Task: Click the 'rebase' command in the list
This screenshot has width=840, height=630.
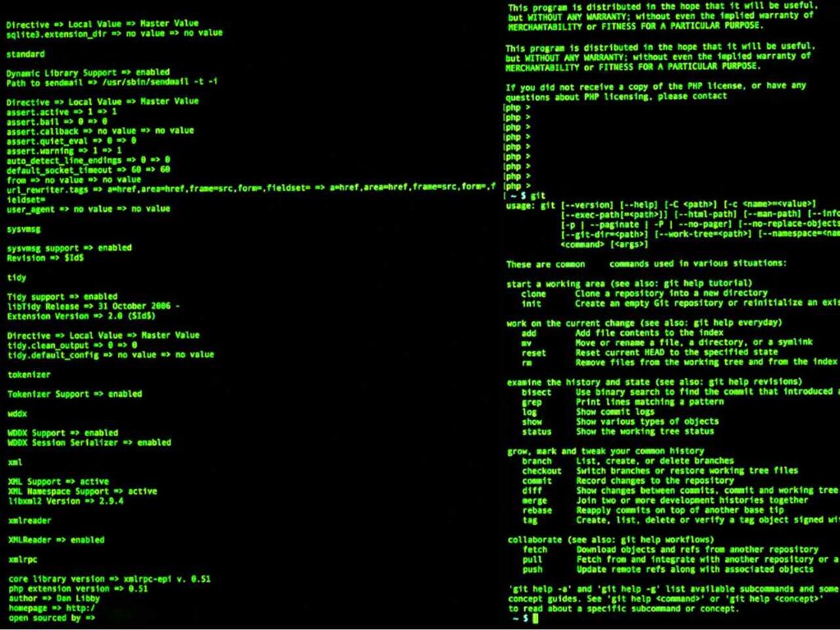Action: (537, 510)
